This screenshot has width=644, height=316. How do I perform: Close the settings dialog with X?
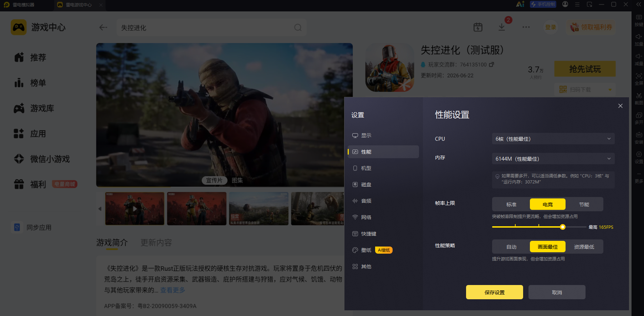[620, 106]
